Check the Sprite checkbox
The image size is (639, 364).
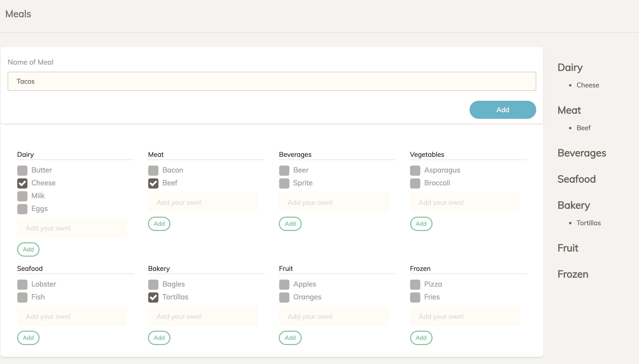[284, 183]
